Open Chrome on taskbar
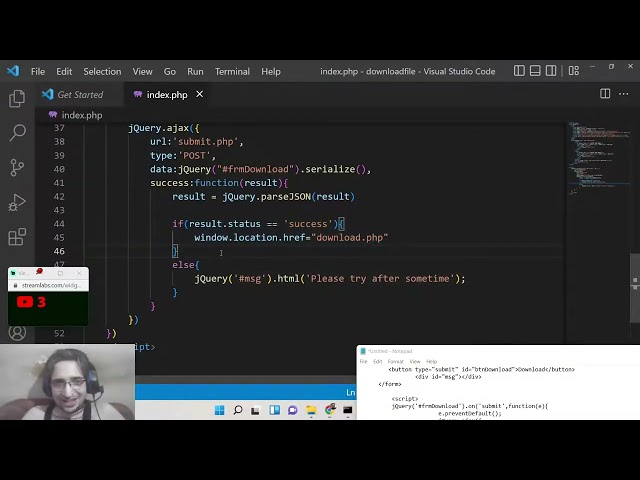The height and width of the screenshot is (480, 640). point(330,409)
